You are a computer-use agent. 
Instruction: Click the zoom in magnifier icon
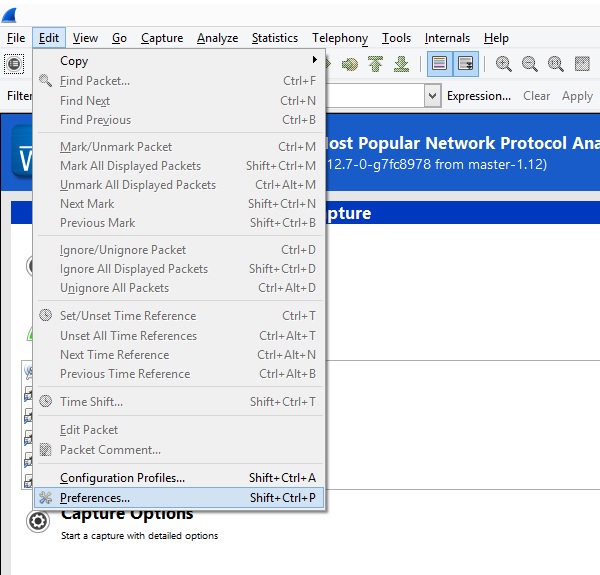(504, 64)
